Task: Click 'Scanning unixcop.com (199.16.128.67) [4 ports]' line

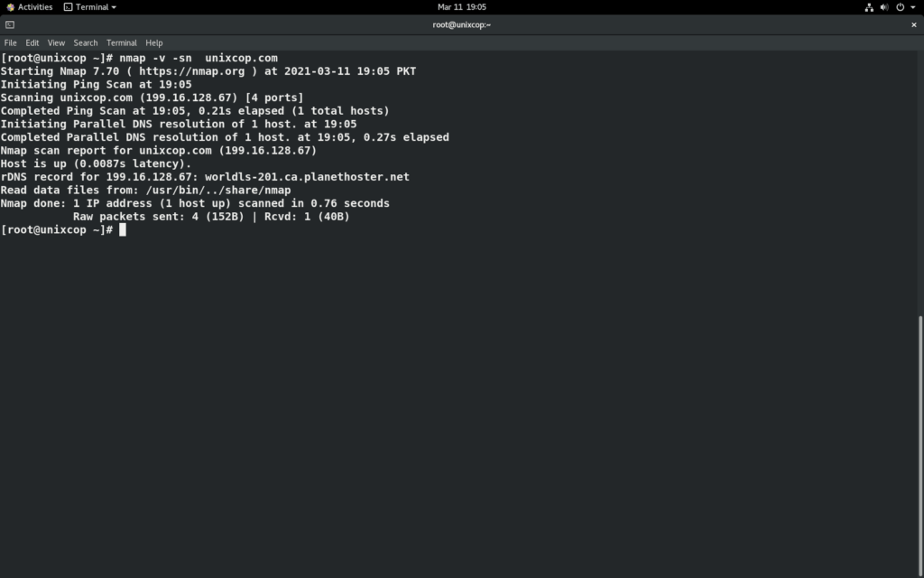Action: (x=152, y=98)
